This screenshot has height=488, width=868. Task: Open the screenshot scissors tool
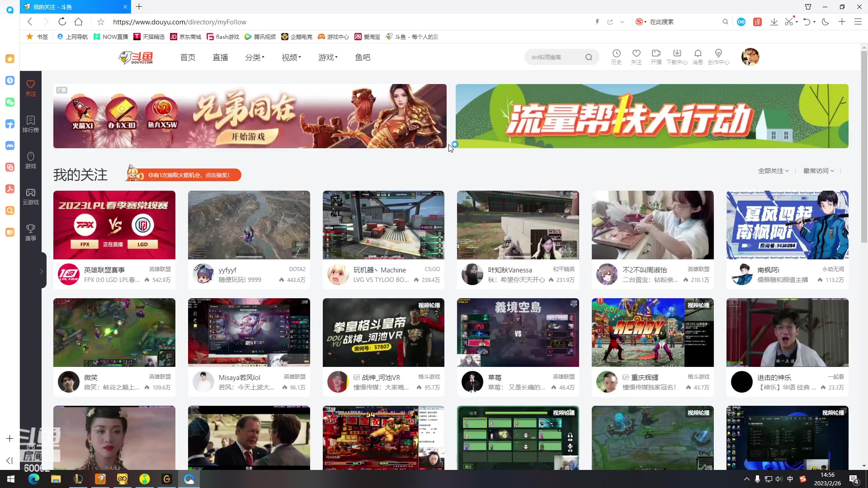pyautogui.click(x=789, y=22)
